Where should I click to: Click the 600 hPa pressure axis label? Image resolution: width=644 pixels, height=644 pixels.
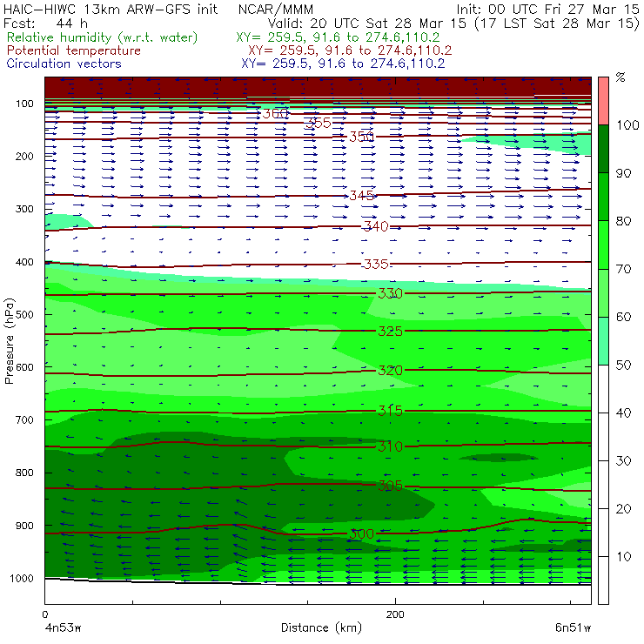[x=24, y=367]
